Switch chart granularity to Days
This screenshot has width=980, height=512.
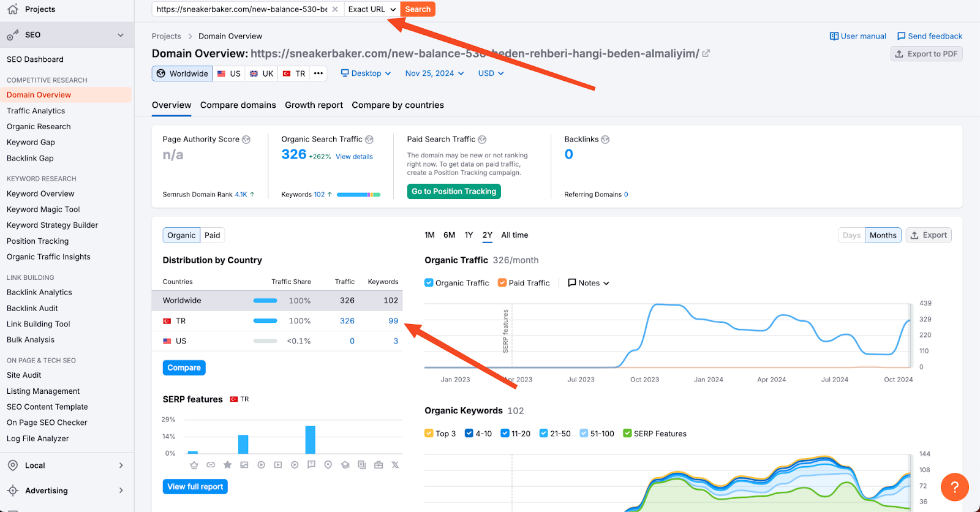coord(851,235)
